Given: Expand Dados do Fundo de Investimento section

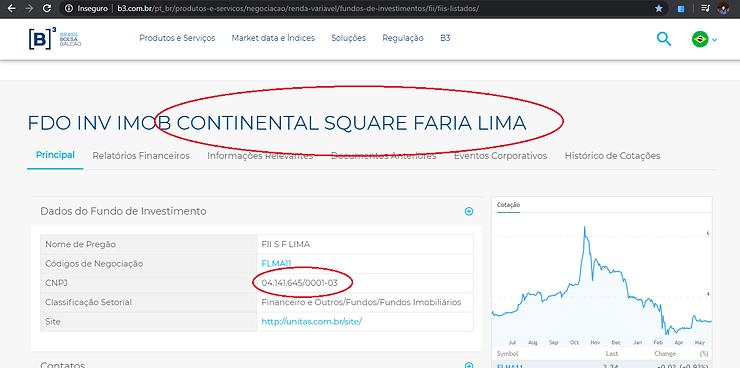Looking at the screenshot, I should [469, 211].
